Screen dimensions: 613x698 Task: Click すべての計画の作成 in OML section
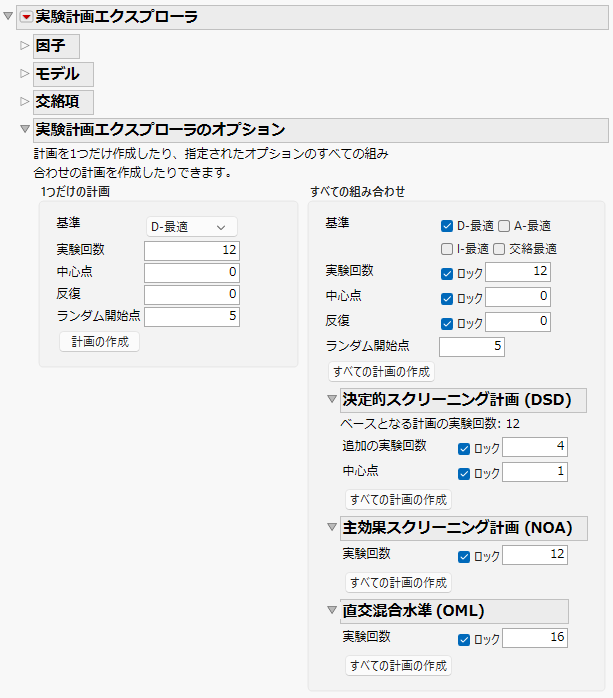(398, 666)
